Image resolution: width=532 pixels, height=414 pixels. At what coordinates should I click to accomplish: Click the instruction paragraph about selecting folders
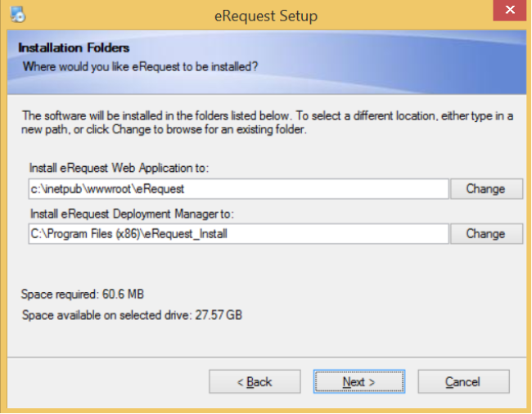click(x=266, y=124)
